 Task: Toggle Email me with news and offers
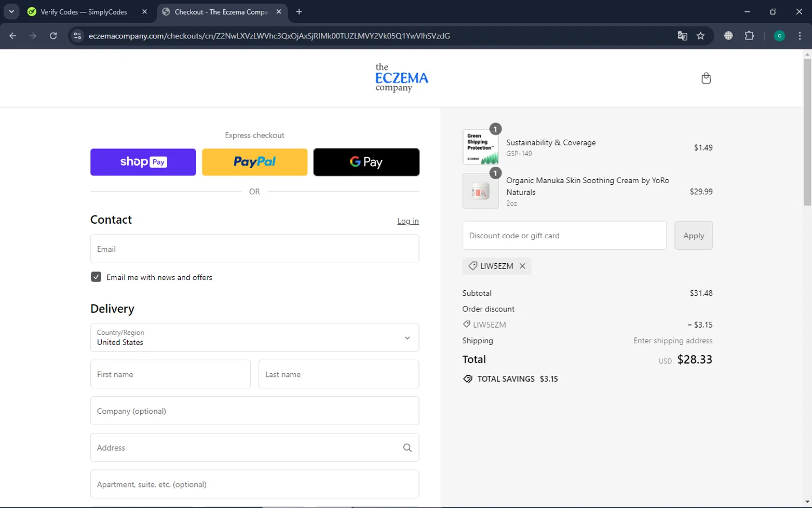click(96, 277)
